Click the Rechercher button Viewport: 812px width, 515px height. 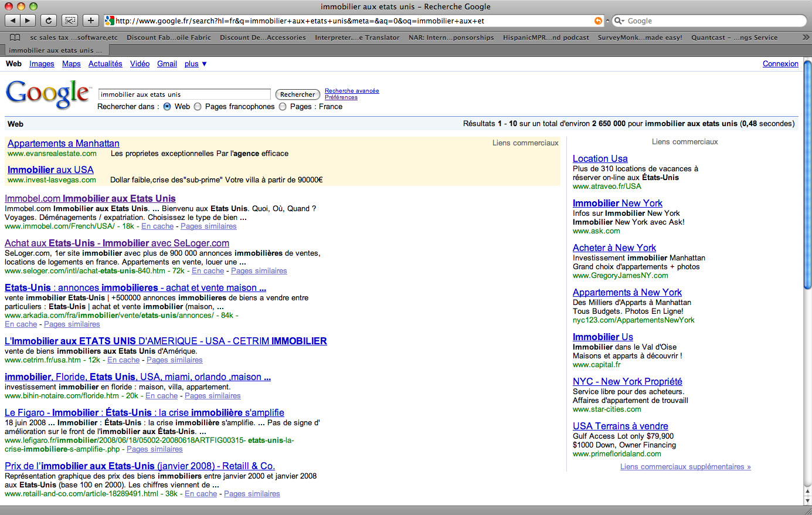297,94
